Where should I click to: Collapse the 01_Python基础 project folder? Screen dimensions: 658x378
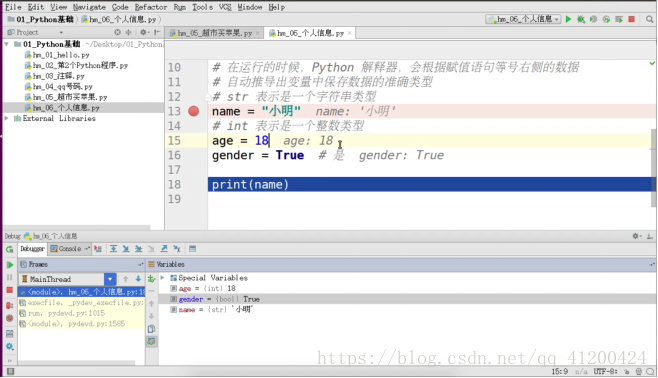[6, 44]
